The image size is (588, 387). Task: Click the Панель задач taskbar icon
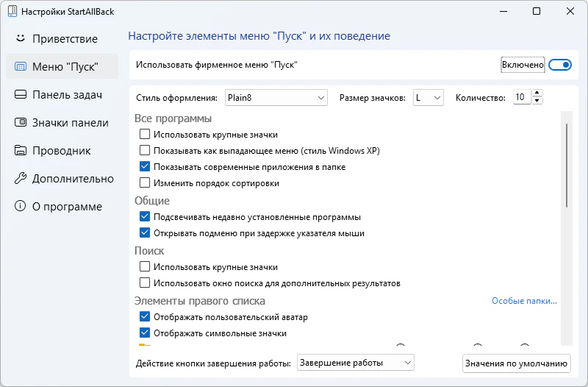[x=21, y=94]
